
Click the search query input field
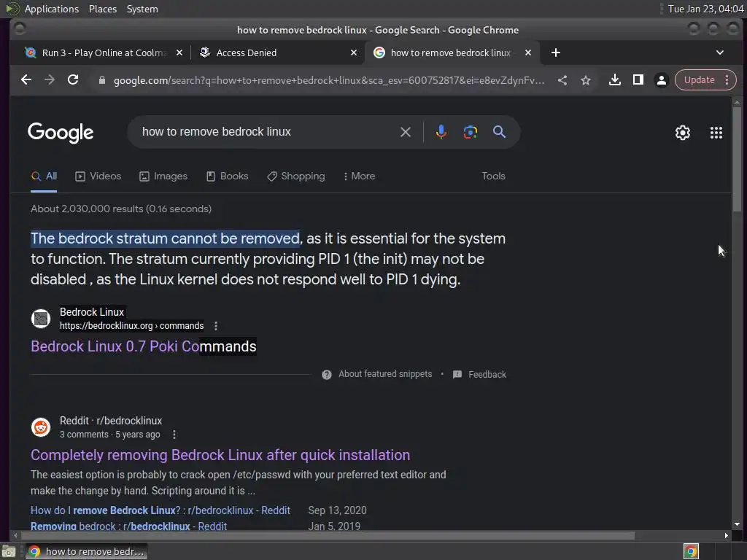pos(267,132)
